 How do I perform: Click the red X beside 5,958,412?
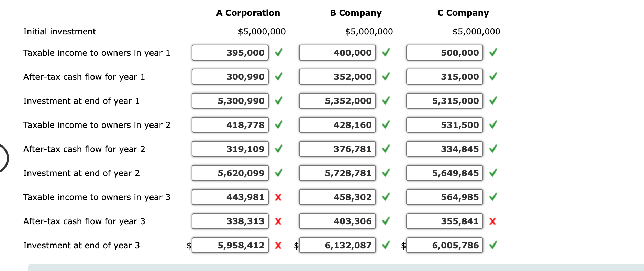(278, 245)
